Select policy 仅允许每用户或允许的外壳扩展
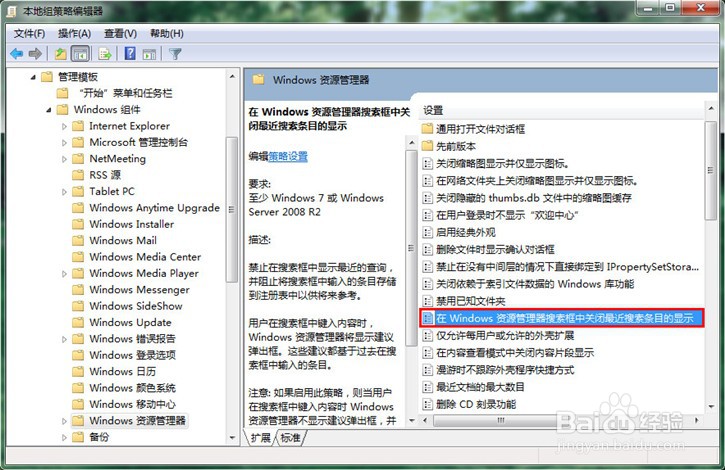 coord(505,335)
